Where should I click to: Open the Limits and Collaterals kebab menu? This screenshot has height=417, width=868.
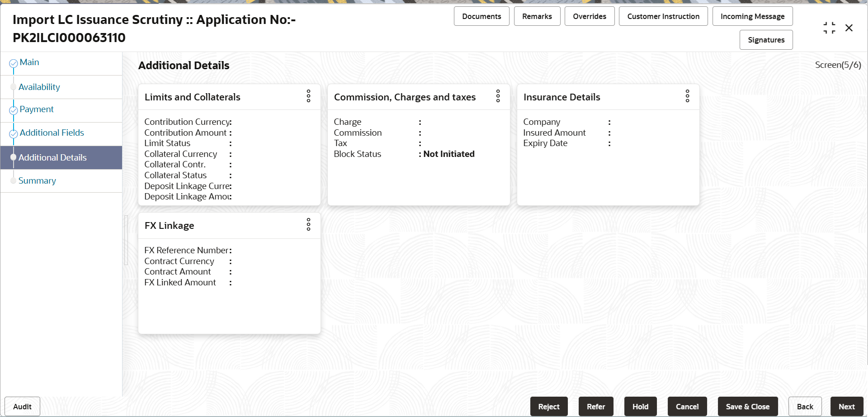308,96
